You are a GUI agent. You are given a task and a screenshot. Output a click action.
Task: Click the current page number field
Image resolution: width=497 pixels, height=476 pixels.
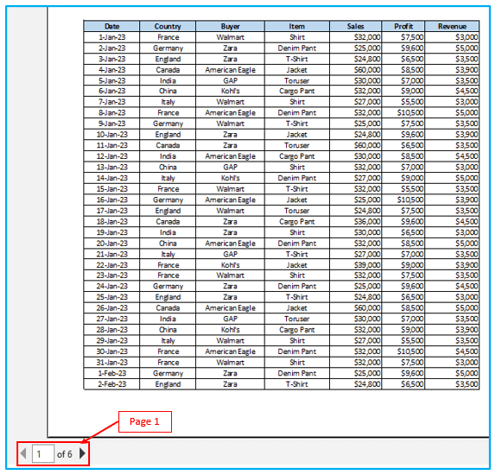tap(43, 454)
